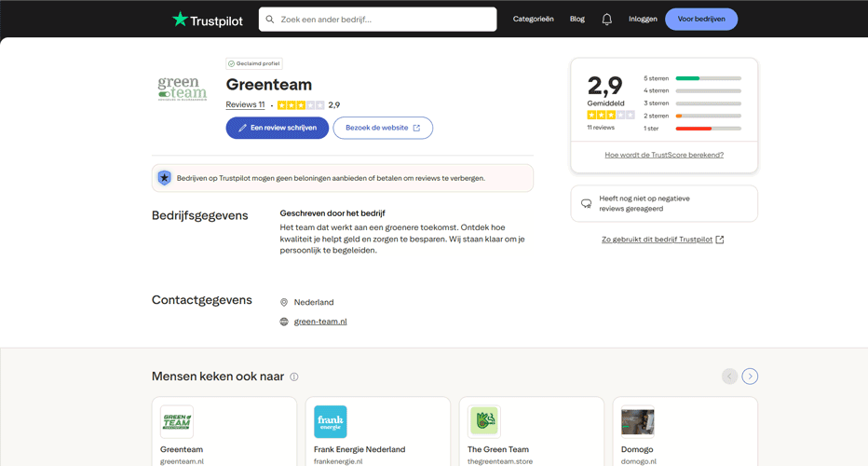868x466 pixels.
Task: Go to previous companies with left arrow
Action: [x=729, y=377]
